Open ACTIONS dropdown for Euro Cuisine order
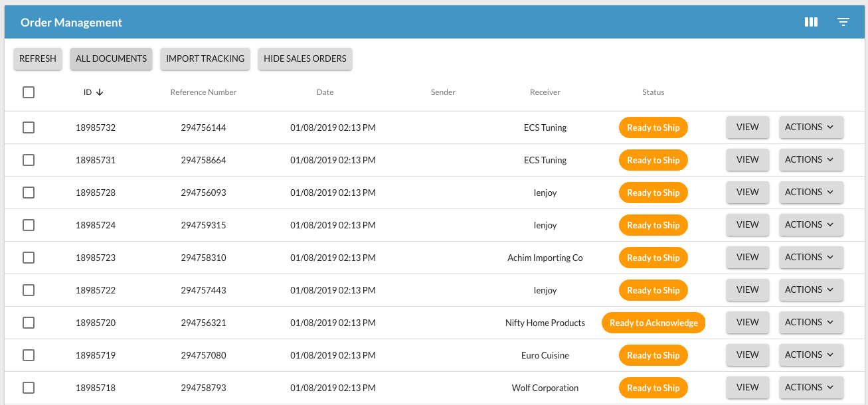Image resolution: width=868 pixels, height=405 pixels. (811, 355)
